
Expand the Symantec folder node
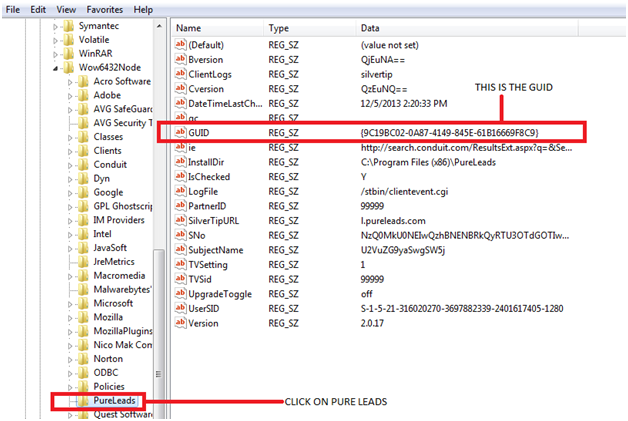tap(56, 25)
